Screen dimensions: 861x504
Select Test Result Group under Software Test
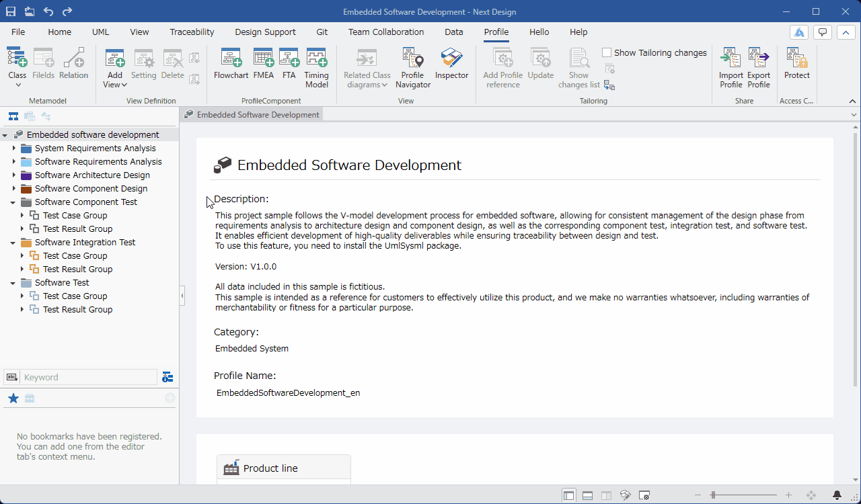click(x=77, y=310)
